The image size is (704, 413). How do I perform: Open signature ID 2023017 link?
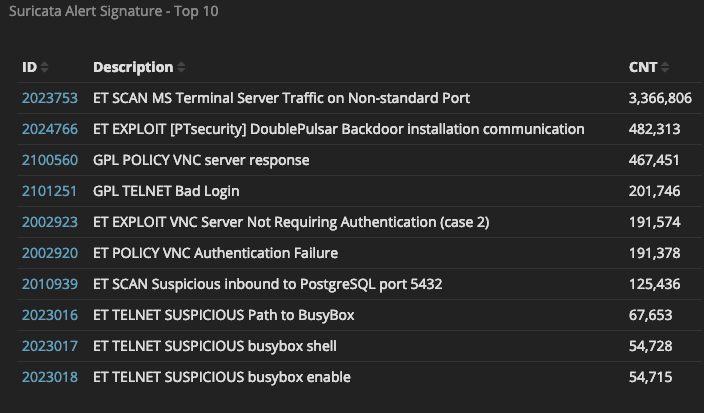point(50,346)
